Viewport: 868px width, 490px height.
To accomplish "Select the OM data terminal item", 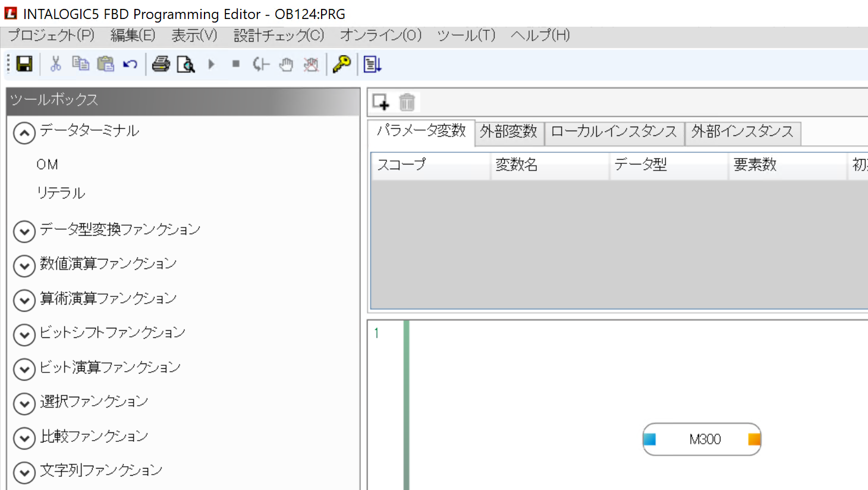I will coord(47,165).
